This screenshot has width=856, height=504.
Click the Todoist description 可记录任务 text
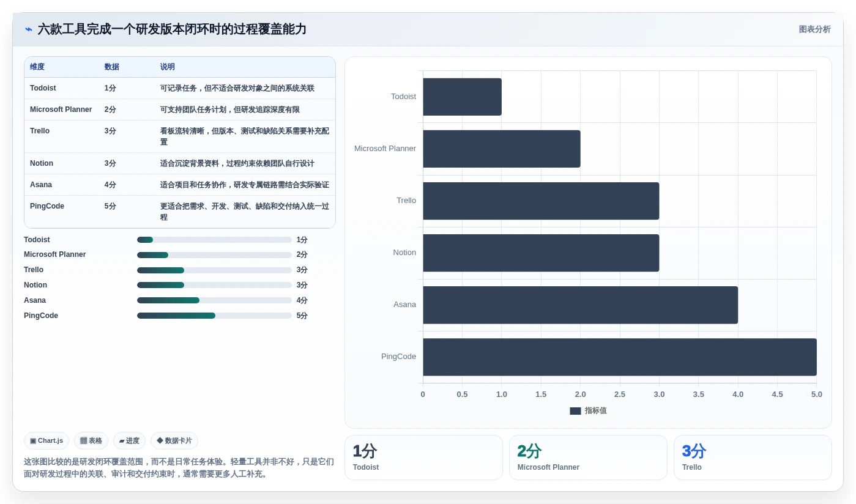pos(237,88)
